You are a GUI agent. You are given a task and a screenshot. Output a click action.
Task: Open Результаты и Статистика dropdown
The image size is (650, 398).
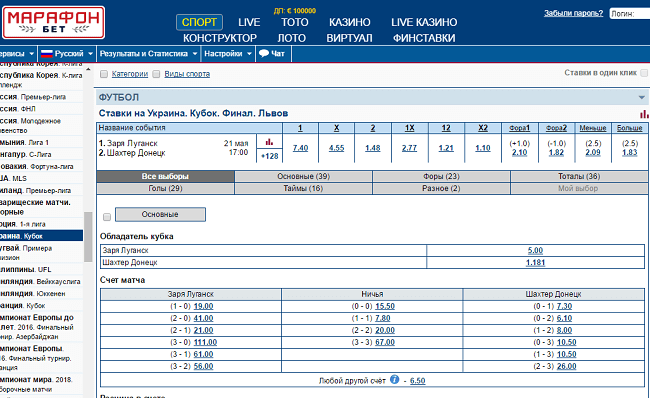(x=148, y=53)
